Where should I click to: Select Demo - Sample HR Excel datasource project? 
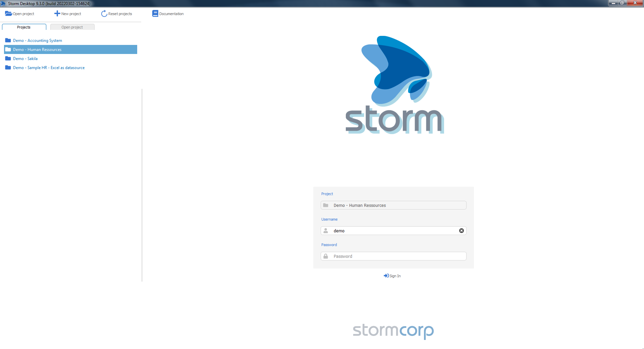coord(49,68)
